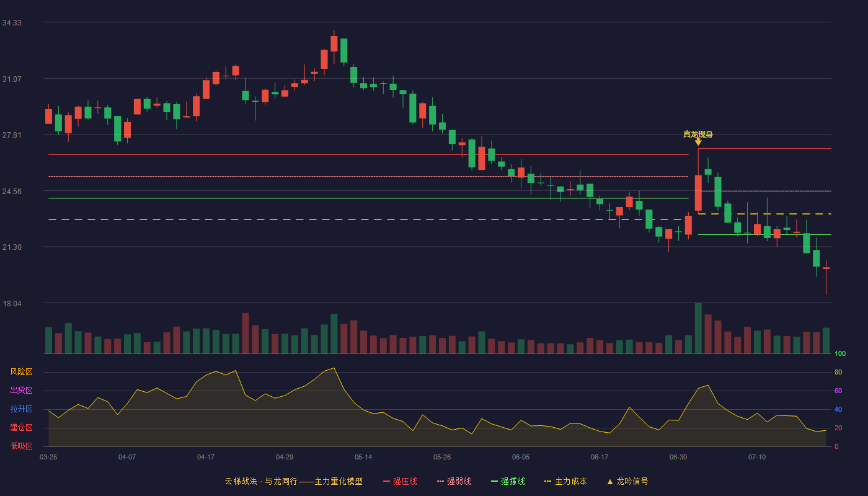
Task: Click the 04-07 date label
Action: tap(127, 457)
